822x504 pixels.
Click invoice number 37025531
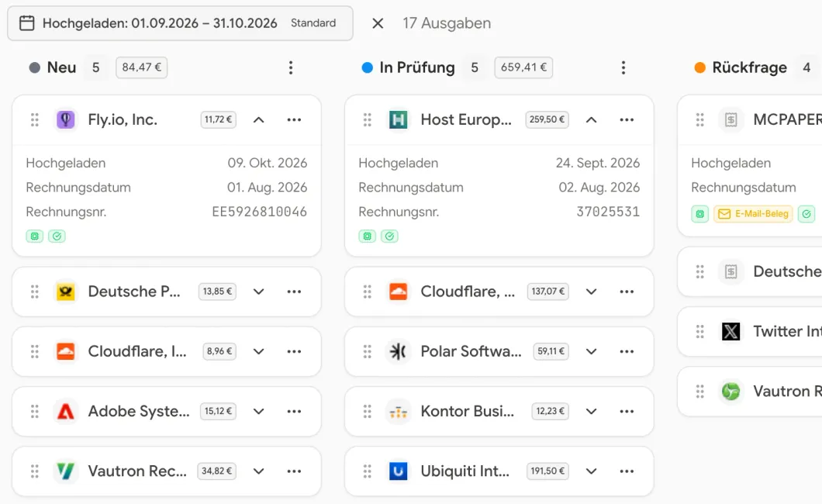coord(608,212)
